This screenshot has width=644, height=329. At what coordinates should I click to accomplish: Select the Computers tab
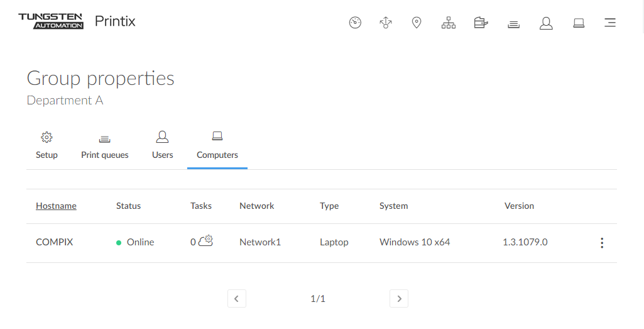click(217, 146)
